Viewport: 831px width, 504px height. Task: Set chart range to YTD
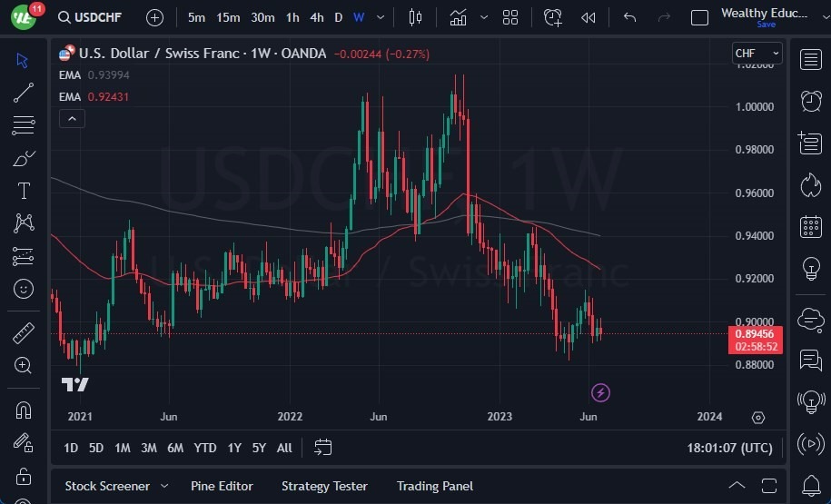click(x=205, y=448)
